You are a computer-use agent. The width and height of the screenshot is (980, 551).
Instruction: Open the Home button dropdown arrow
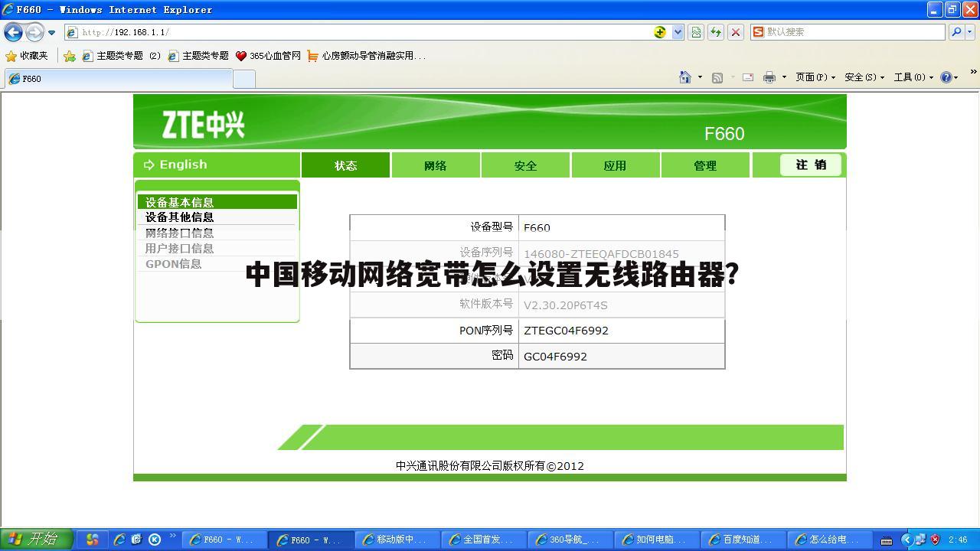[700, 77]
